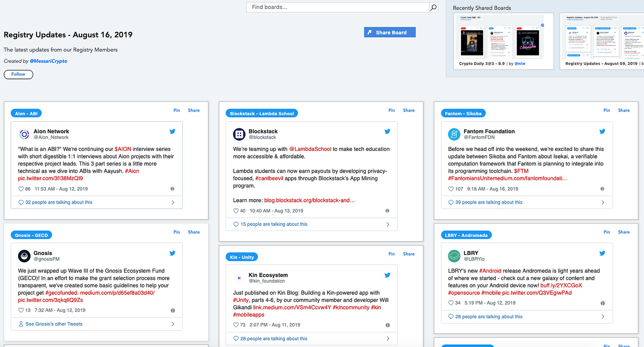Click the Kin - Unity tag

242,257
